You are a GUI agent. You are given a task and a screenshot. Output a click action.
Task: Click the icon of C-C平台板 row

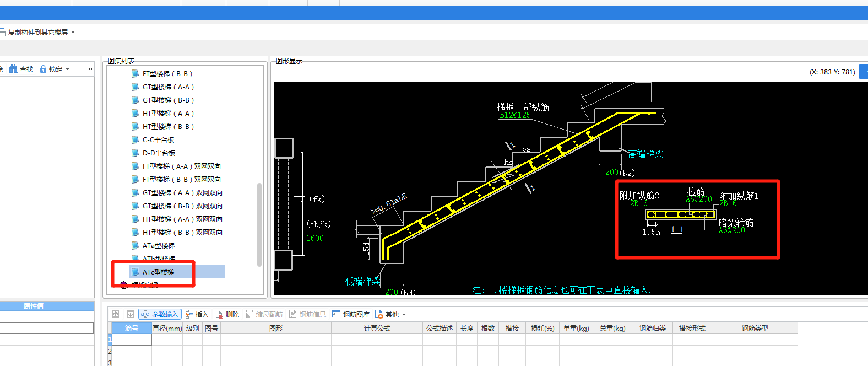point(135,139)
